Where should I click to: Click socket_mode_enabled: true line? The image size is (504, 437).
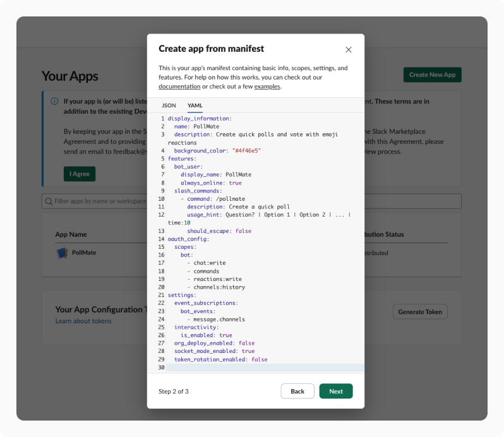[214, 351]
